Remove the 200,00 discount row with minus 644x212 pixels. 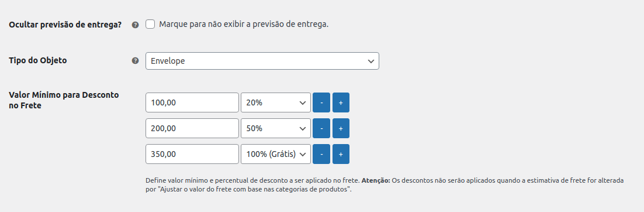coord(321,128)
